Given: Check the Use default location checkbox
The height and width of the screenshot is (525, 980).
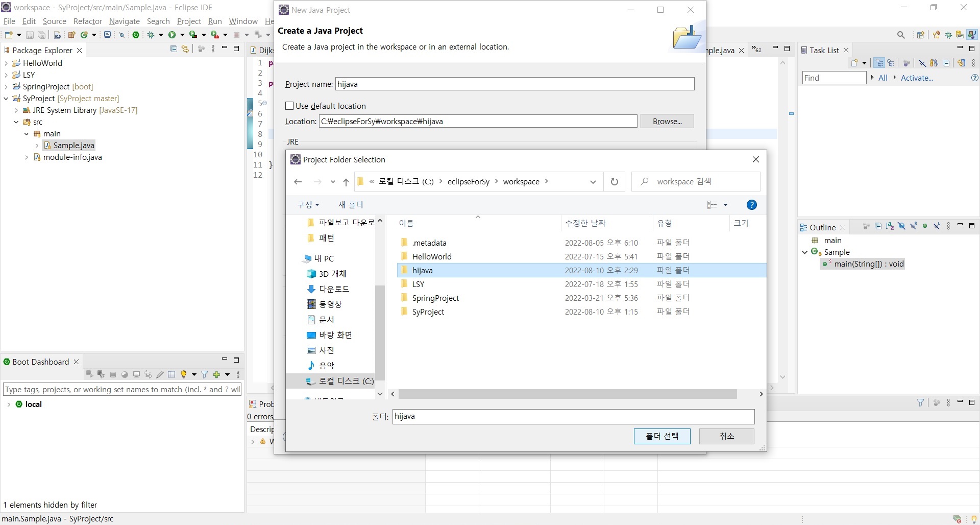Looking at the screenshot, I should [x=289, y=106].
